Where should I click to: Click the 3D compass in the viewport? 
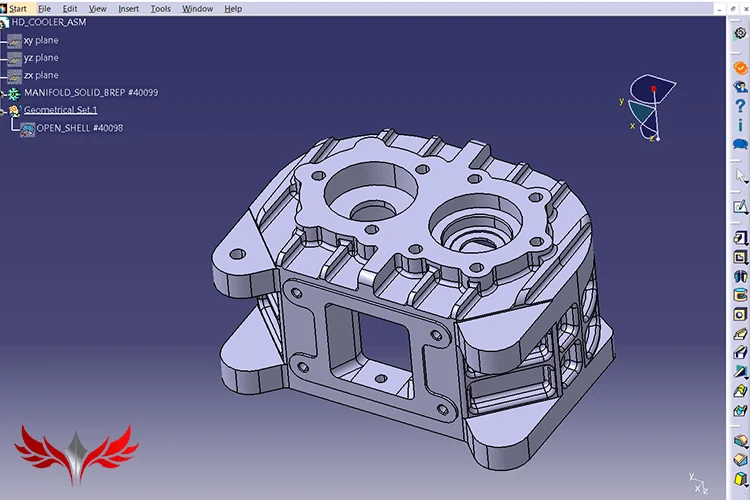[650, 108]
